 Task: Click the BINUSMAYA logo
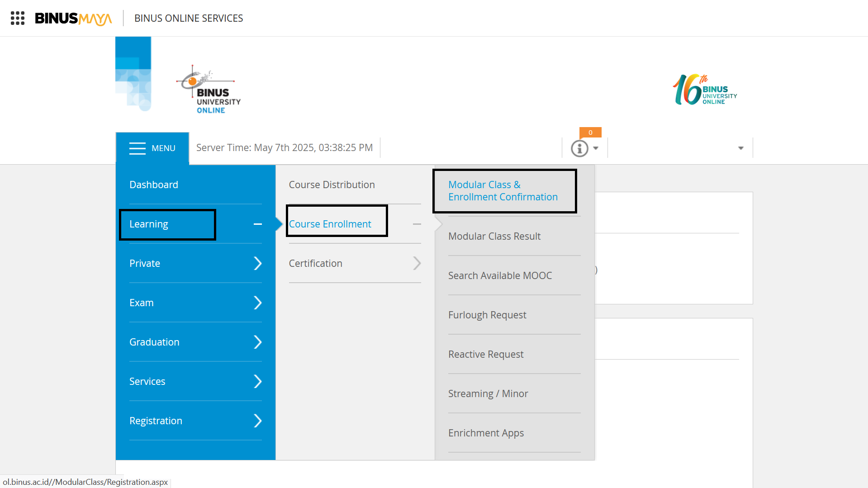tap(73, 18)
